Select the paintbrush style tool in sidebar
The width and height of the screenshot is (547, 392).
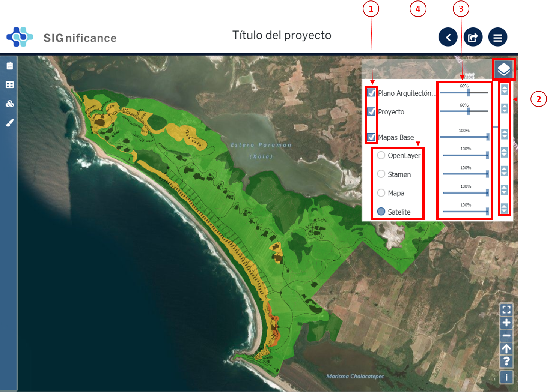pos(10,122)
